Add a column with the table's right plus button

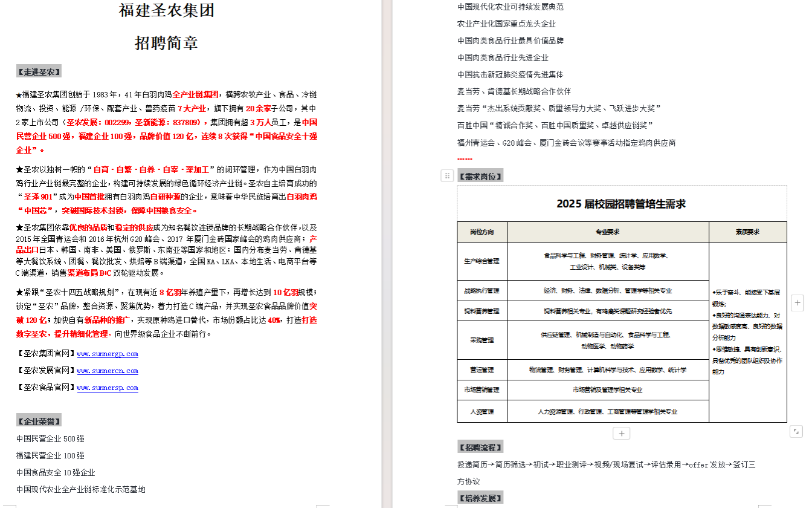pos(797,302)
